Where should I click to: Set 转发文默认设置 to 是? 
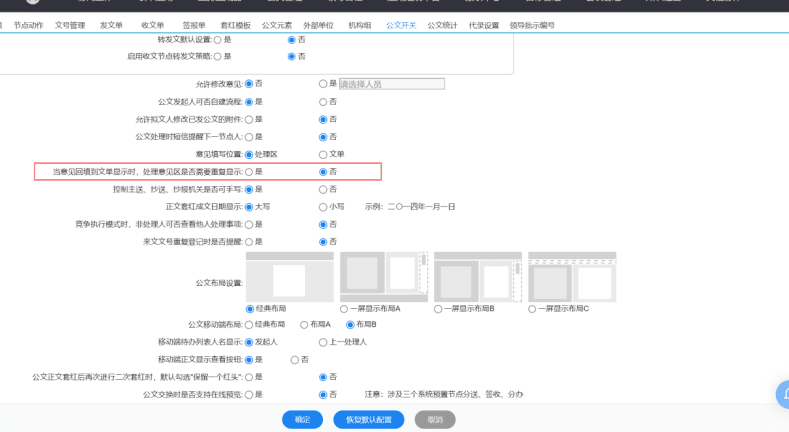pyautogui.click(x=217, y=40)
